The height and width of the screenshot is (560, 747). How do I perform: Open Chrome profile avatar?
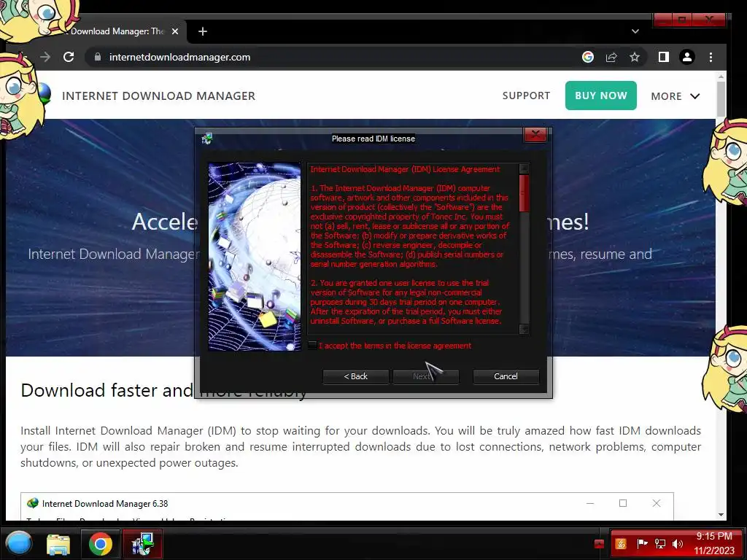(687, 57)
